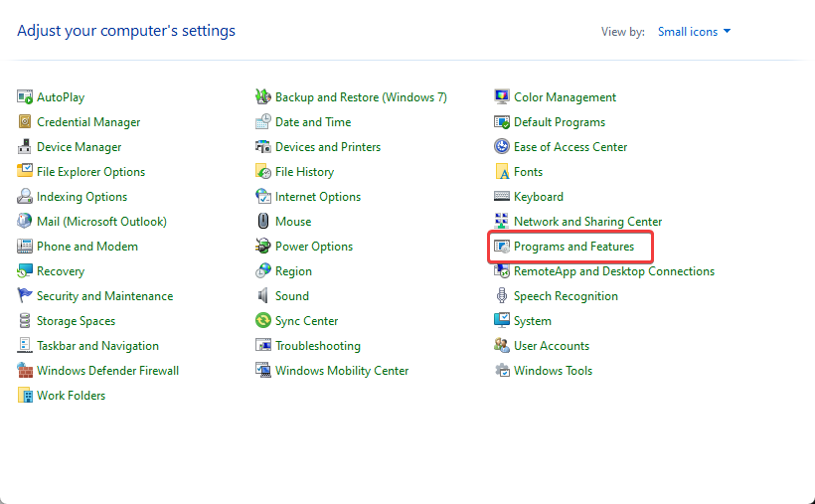Go to File Explorer Options
815x504 pixels.
tap(90, 172)
